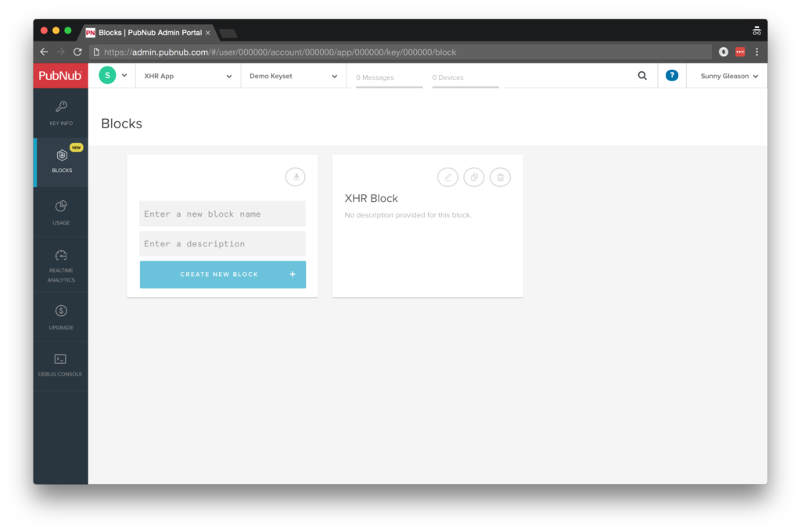
Task: Open Usage from the sidebar
Action: pyautogui.click(x=61, y=212)
